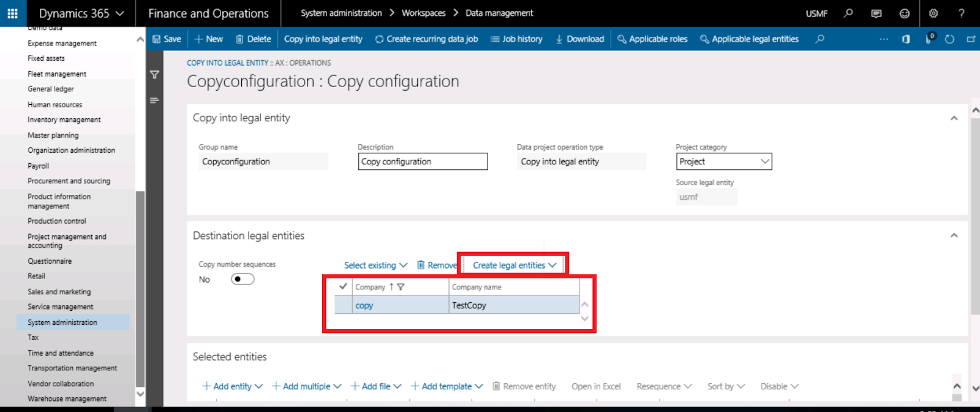Tick the select-all checkmark in Company grid
Image resolution: width=980 pixels, height=412 pixels.
pyautogui.click(x=343, y=286)
